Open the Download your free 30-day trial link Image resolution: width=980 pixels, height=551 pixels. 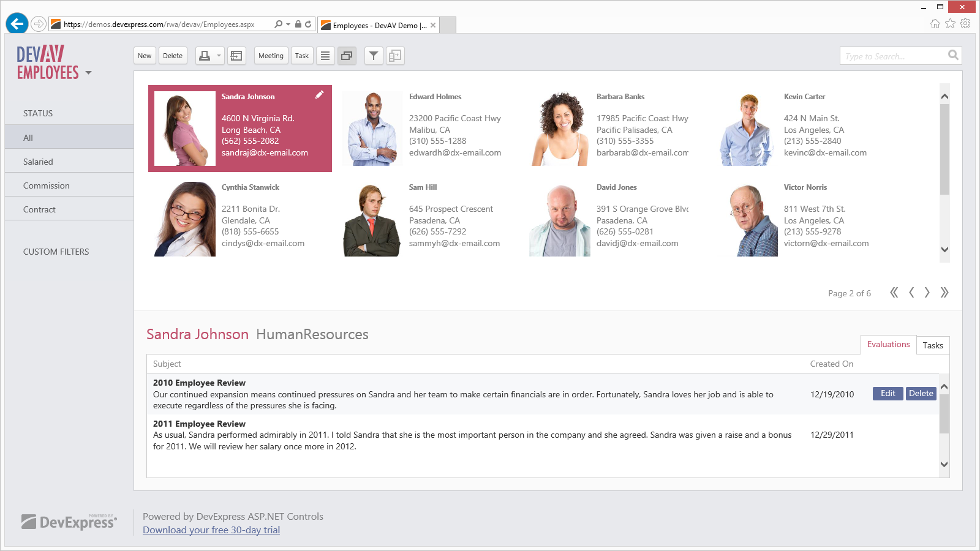(x=211, y=530)
